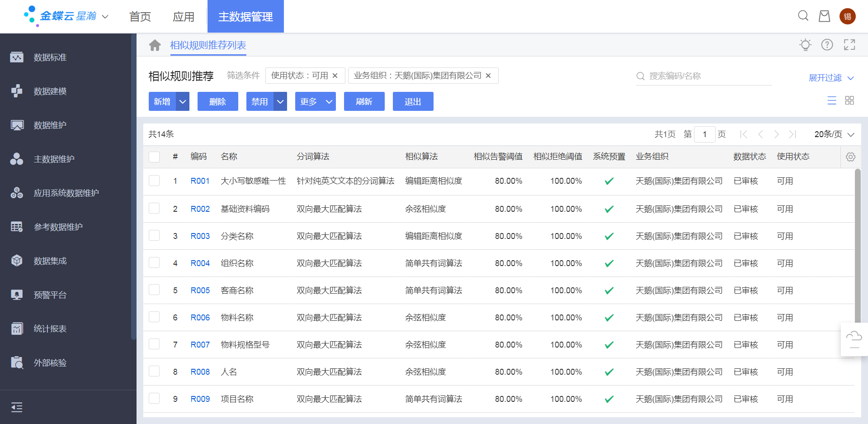This screenshot has height=424, width=868.
Task: Click the 新增 button
Action: tap(162, 101)
